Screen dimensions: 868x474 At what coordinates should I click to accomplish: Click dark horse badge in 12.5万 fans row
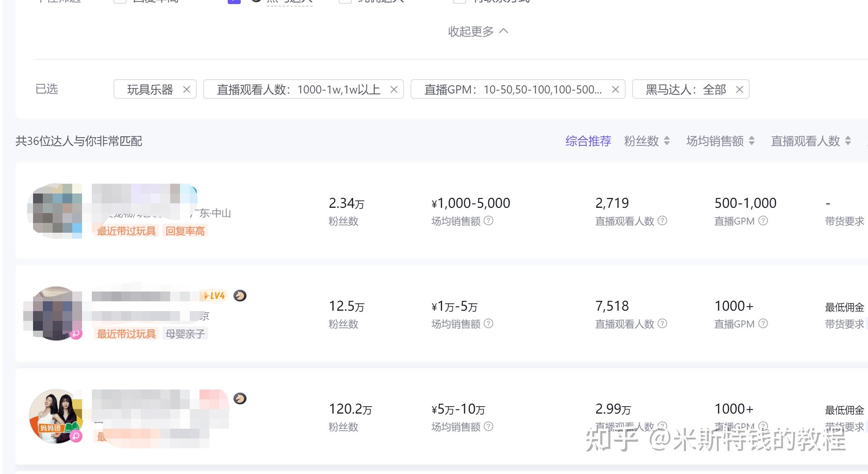[x=240, y=296]
